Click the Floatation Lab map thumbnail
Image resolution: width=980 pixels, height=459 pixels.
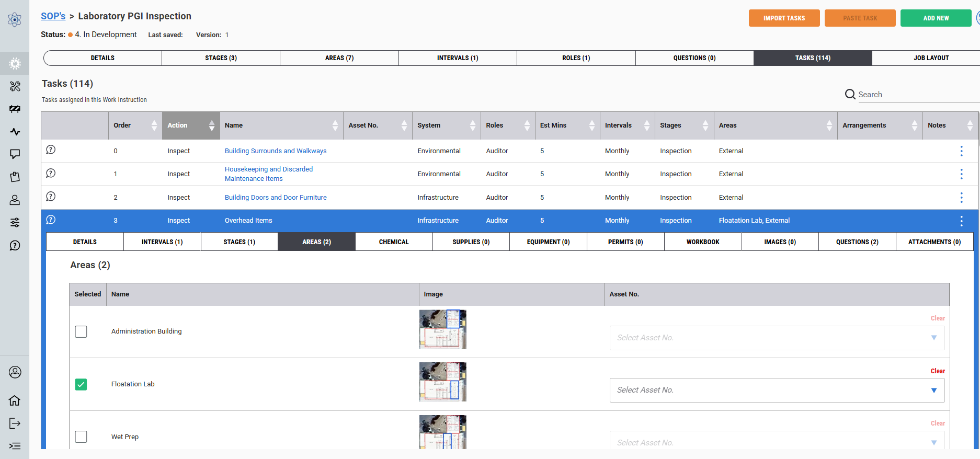[x=442, y=382]
